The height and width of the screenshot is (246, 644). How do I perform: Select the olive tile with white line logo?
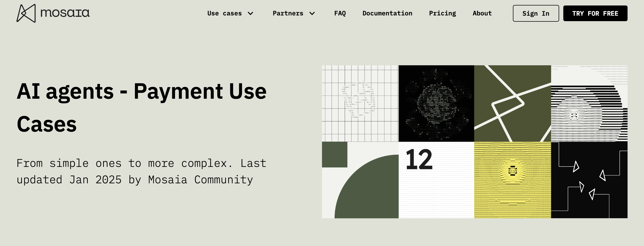[x=512, y=103]
